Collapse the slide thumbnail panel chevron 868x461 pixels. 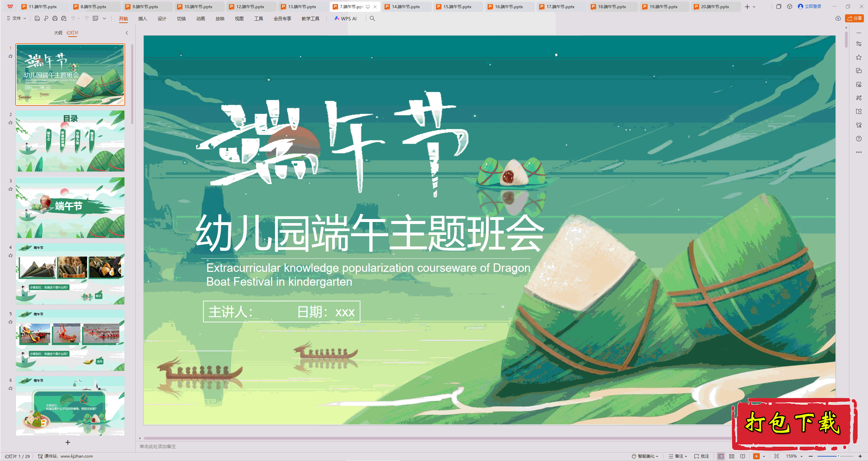127,33
